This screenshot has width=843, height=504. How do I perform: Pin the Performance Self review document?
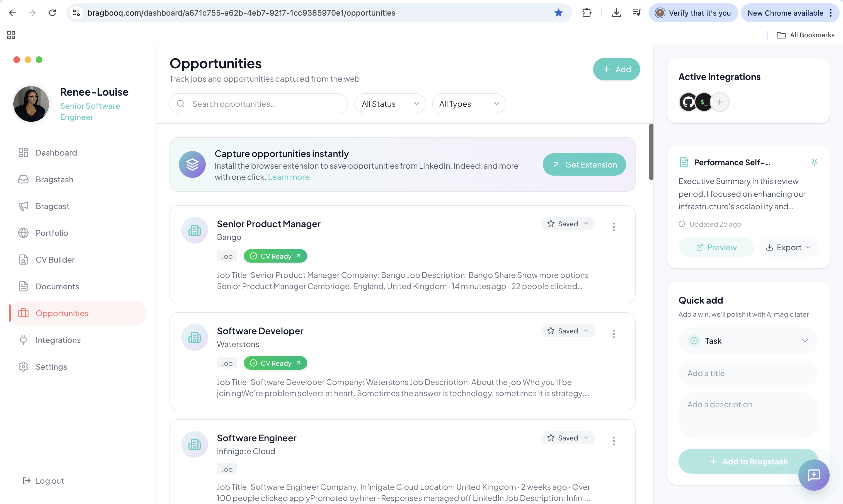coord(814,162)
